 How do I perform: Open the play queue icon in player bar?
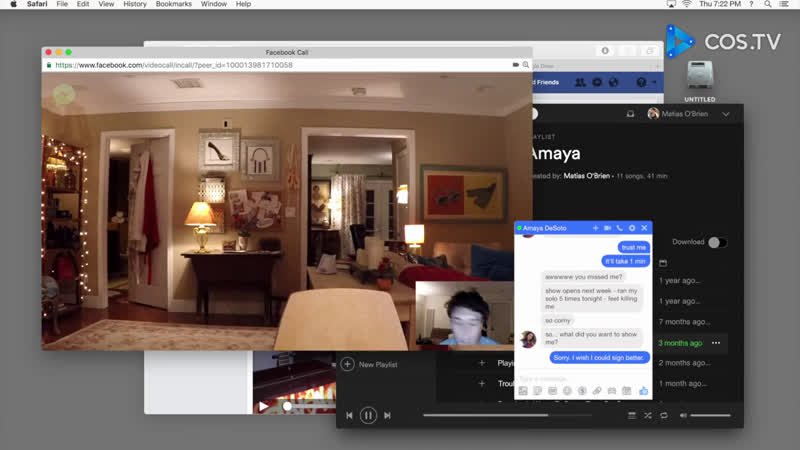632,416
